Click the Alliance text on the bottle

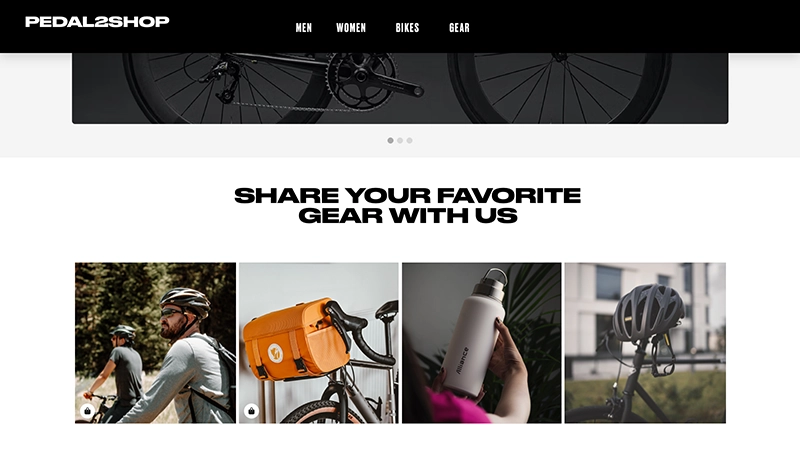(462, 361)
